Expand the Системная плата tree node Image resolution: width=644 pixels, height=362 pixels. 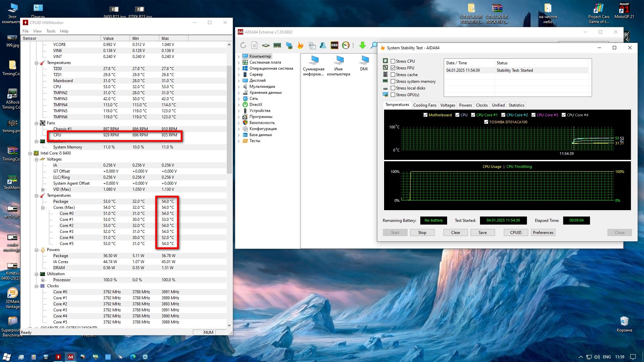(x=239, y=62)
